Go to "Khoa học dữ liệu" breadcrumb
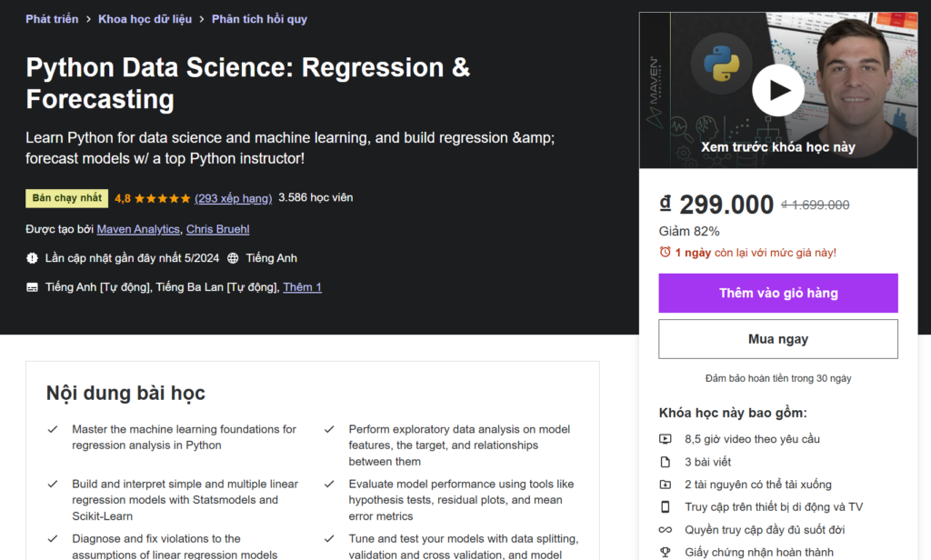Viewport: 931px width, 560px height. [x=145, y=18]
